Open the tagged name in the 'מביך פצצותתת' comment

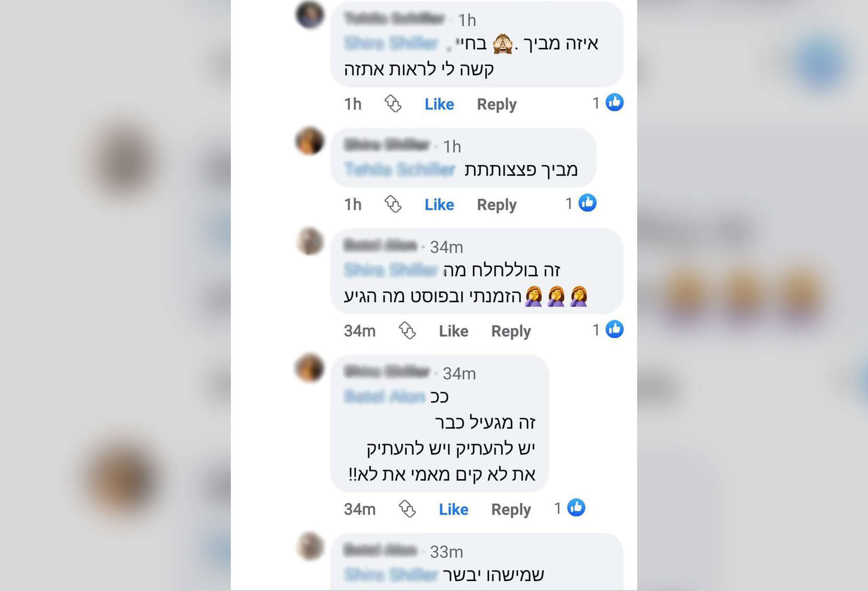tap(400, 170)
